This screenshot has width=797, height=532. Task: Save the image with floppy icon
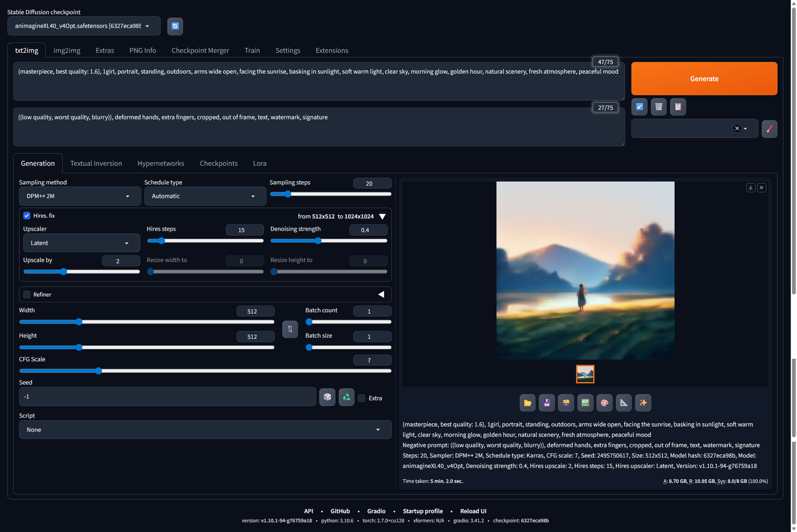[x=547, y=402]
